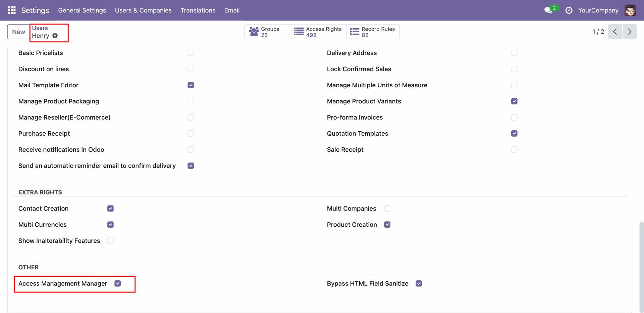Open the Users & Companies menu
The image size is (644, 313).
click(143, 10)
